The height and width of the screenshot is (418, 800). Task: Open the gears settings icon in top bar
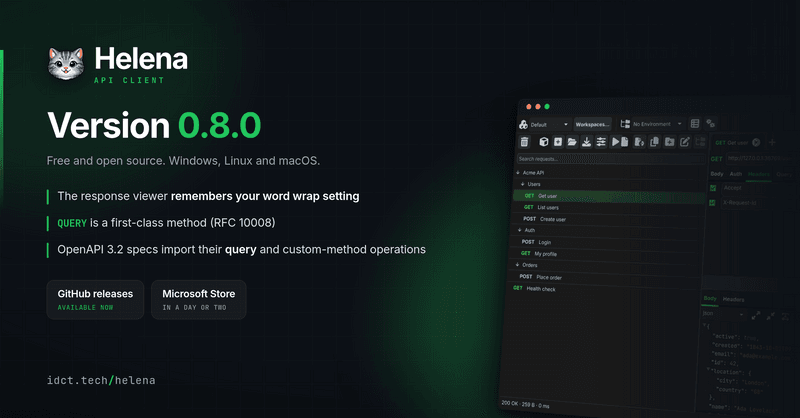click(x=710, y=124)
